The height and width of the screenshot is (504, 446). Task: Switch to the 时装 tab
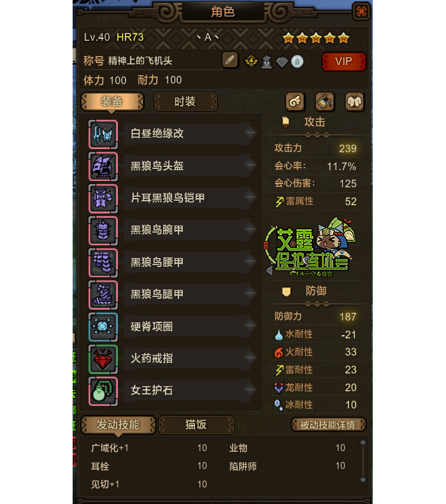[x=185, y=102]
